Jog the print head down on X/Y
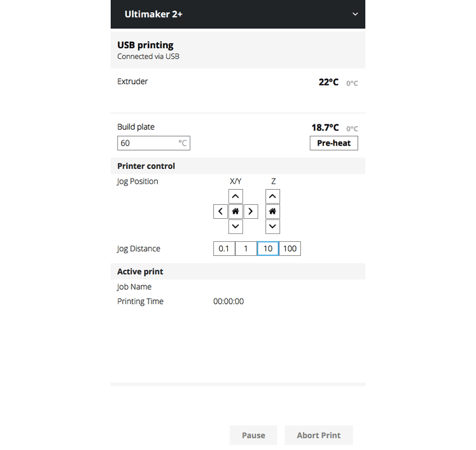The width and height of the screenshot is (476, 450). pyautogui.click(x=236, y=227)
